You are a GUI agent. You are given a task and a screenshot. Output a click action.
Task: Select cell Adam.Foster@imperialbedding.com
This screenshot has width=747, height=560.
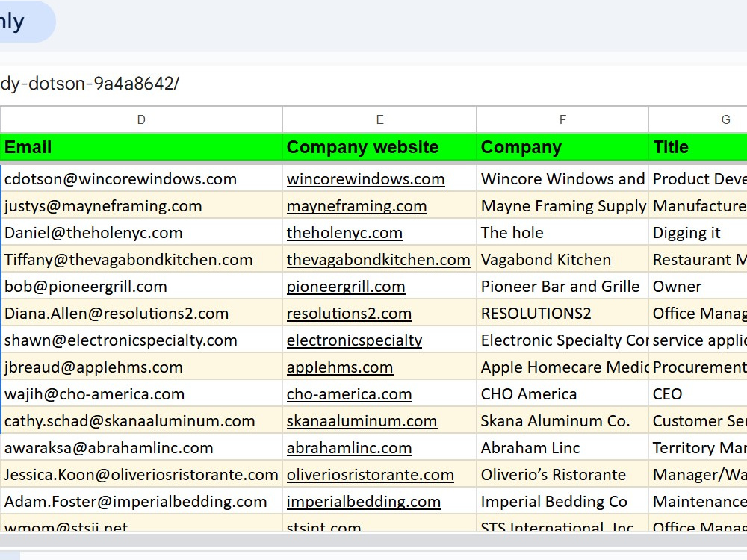[x=141, y=502]
